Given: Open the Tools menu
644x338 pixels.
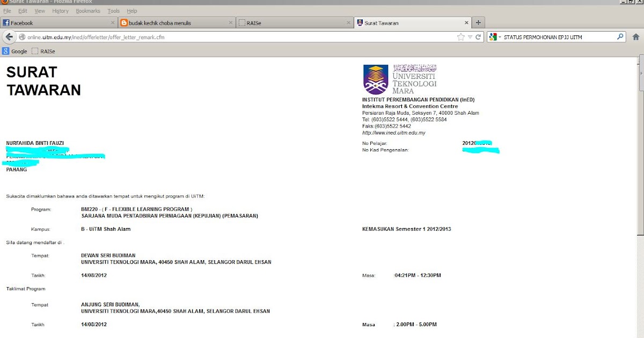Looking at the screenshot, I should [113, 11].
